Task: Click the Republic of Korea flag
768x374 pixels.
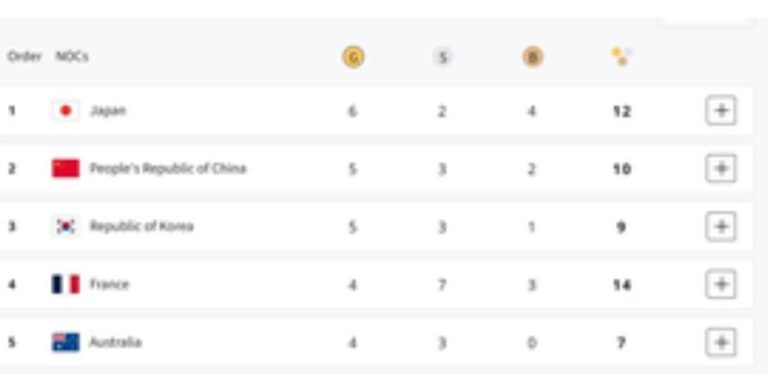Action: [66, 226]
